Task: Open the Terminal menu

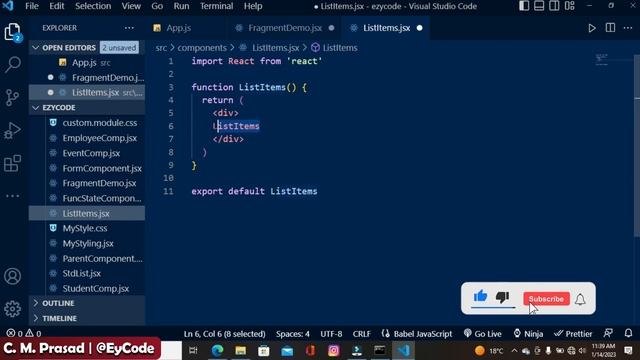Action: [216, 6]
